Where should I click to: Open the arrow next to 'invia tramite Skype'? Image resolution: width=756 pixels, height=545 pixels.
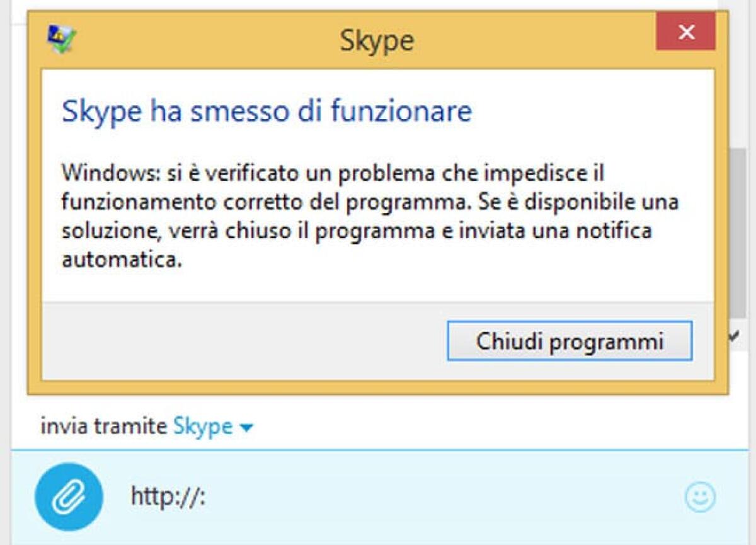[245, 427]
